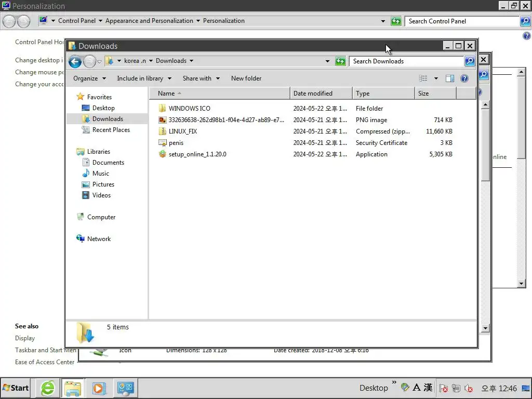
Task: Click the clock showing 12:46
Action: pyautogui.click(x=499, y=389)
